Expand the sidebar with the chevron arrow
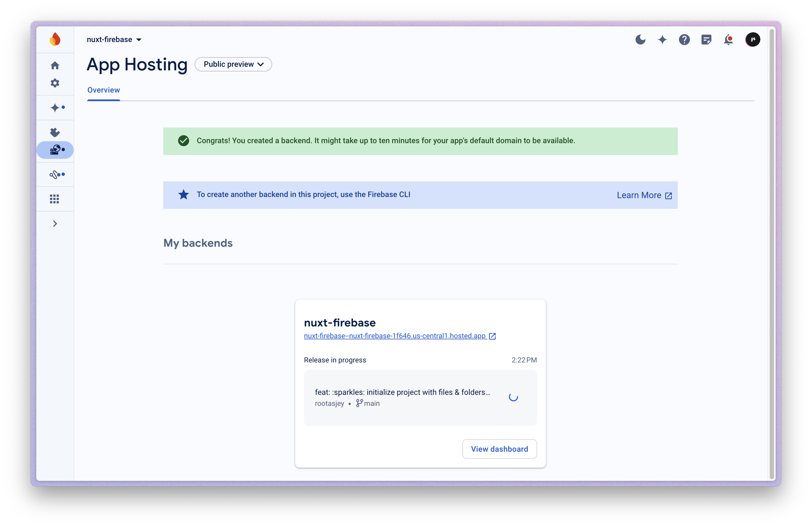812x527 pixels. [55, 223]
